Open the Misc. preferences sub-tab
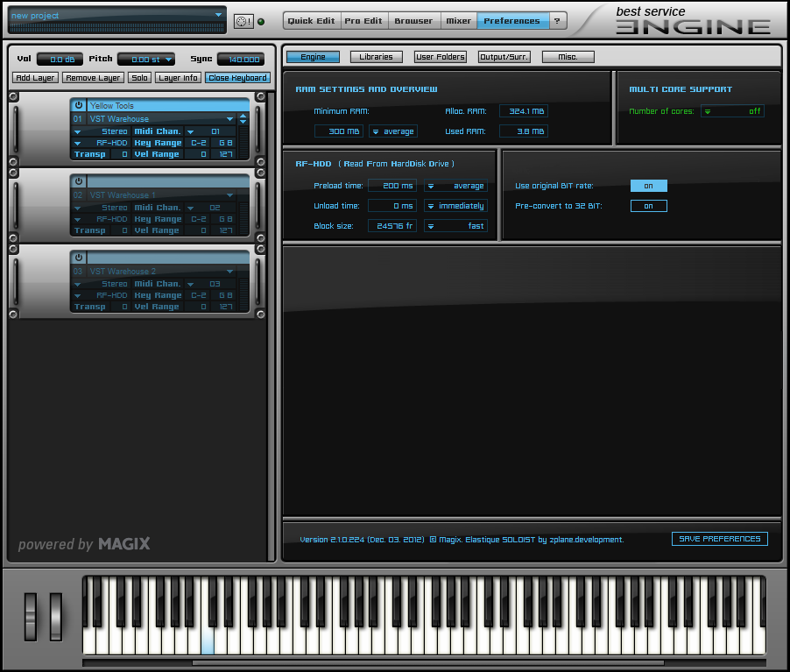Image resolution: width=790 pixels, height=672 pixels. click(x=568, y=57)
